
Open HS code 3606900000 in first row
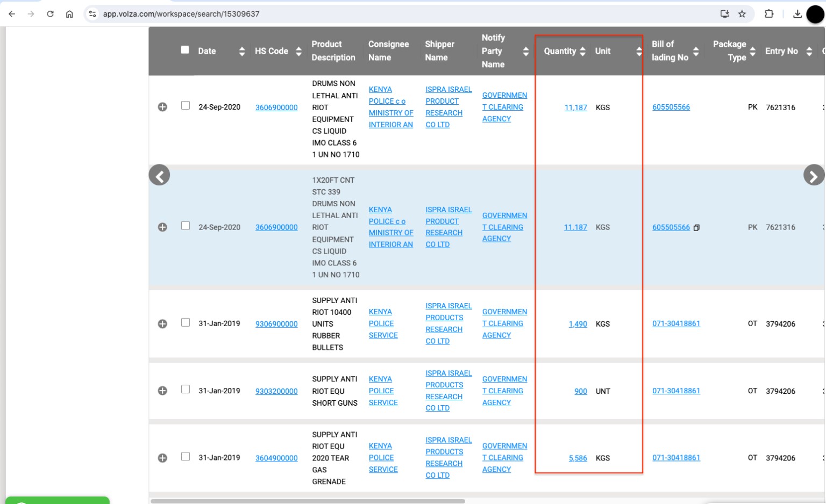(276, 107)
